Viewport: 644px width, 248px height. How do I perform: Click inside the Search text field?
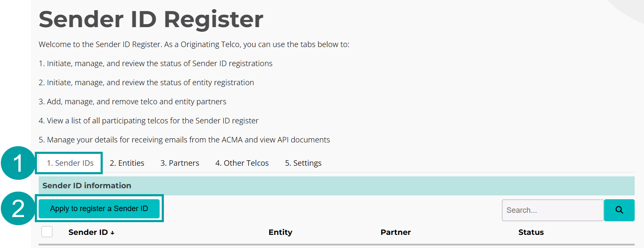[552, 210]
